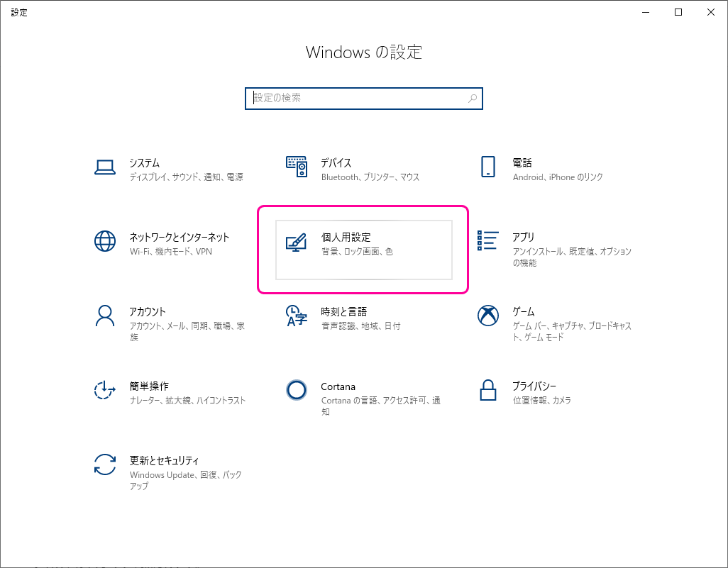728x568 pixels.
Task: Click the Xbox icon for ゲーム
Action: click(x=488, y=316)
